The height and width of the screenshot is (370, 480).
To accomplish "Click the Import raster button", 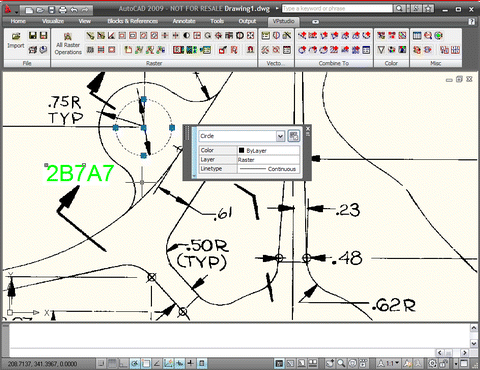I will [x=16, y=40].
